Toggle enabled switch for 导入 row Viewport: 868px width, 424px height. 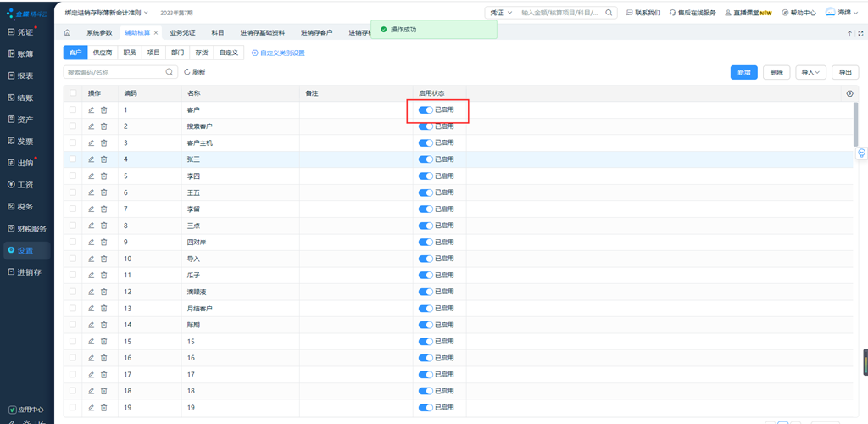click(x=426, y=259)
